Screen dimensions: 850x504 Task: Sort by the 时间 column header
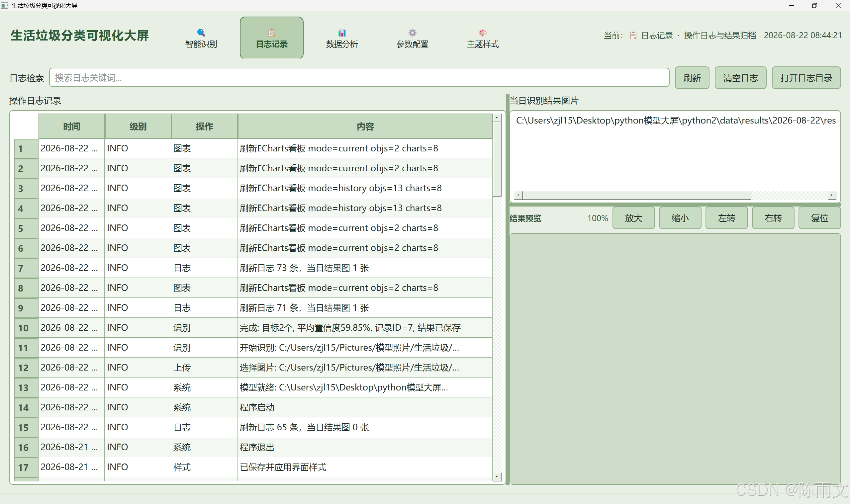point(72,126)
